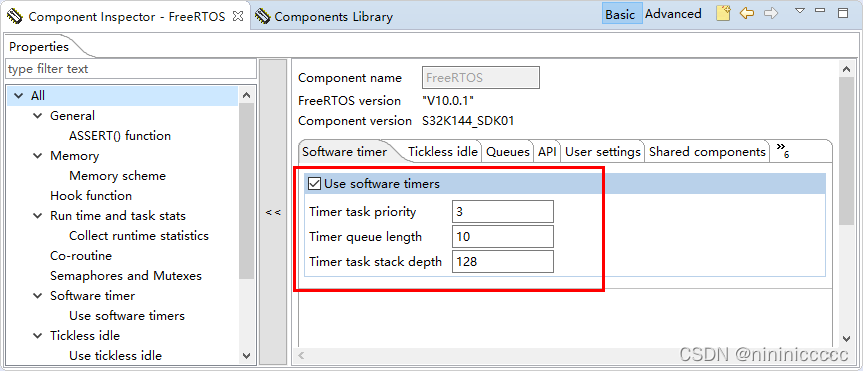The height and width of the screenshot is (371, 863).
Task: Select Collect runtime statistics item
Action: pyautogui.click(x=139, y=236)
